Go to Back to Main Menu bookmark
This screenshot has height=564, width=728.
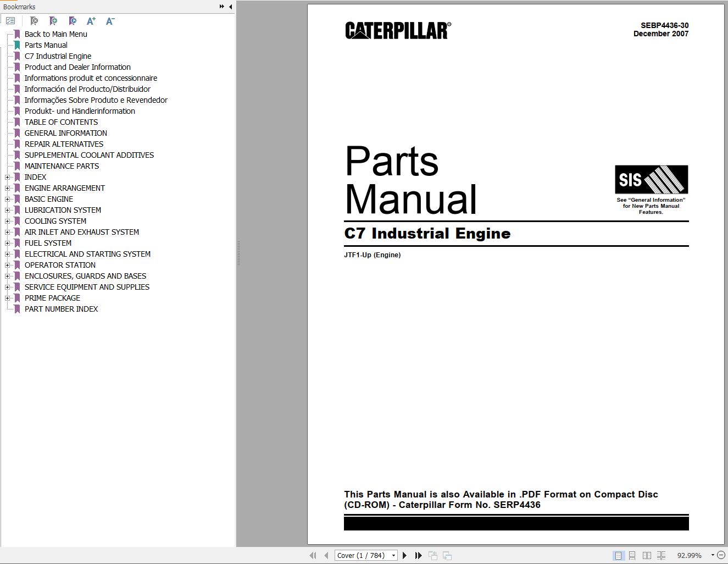55,34
